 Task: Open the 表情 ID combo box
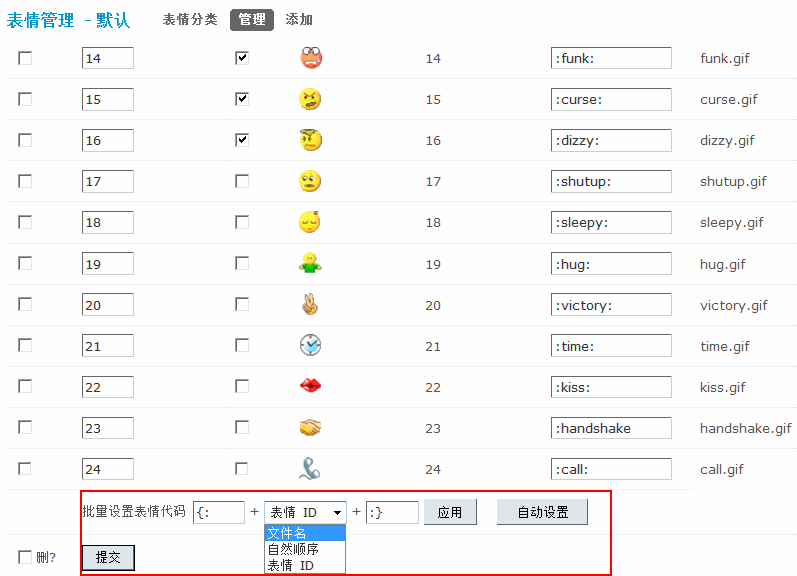[305, 512]
